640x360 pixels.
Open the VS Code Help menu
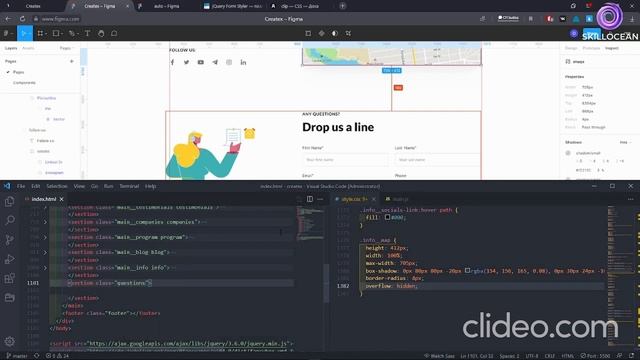(x=151, y=186)
